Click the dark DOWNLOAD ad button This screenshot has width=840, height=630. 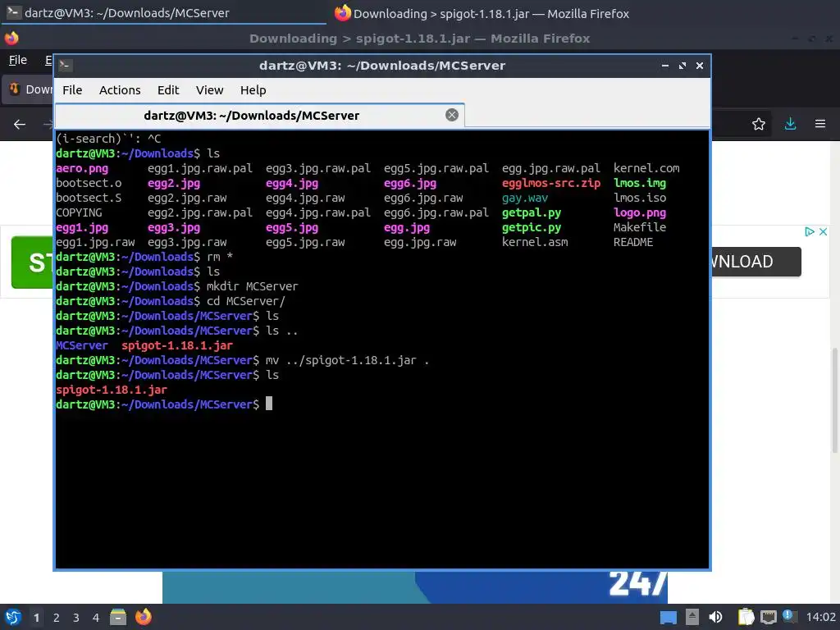(x=756, y=262)
